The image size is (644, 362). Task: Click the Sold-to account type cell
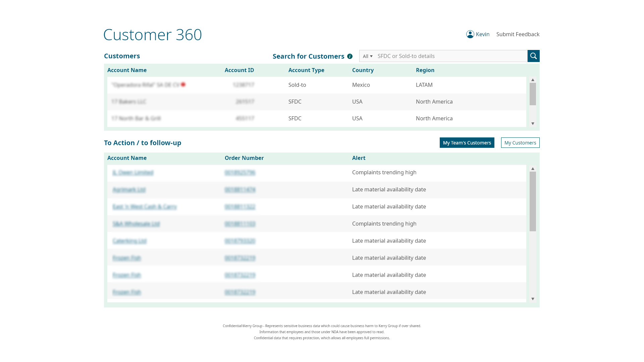297,85
